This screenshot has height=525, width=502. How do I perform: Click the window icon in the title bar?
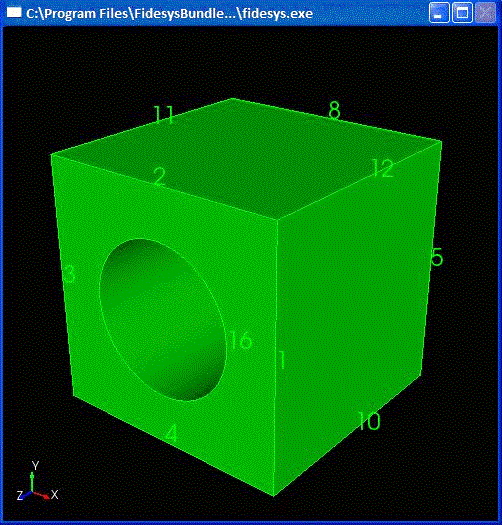(x=14, y=13)
